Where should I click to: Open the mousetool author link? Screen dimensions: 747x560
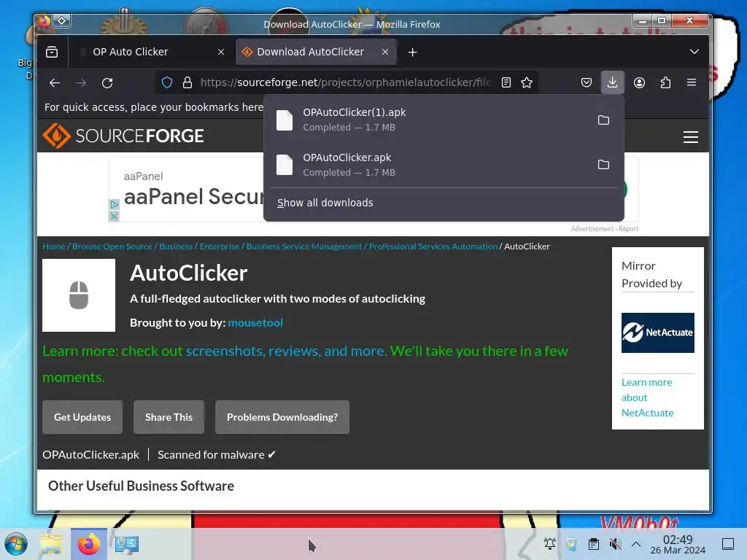point(255,323)
